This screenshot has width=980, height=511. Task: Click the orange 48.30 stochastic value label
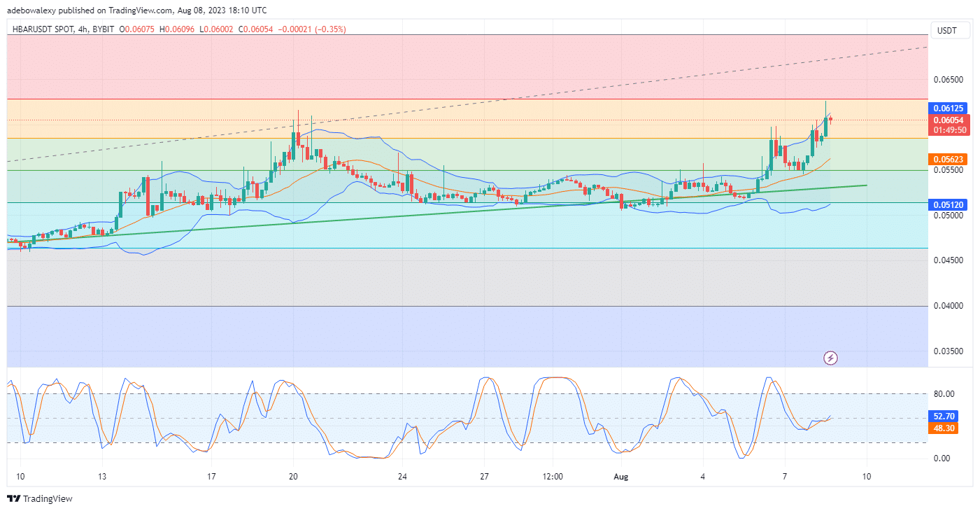point(944,428)
